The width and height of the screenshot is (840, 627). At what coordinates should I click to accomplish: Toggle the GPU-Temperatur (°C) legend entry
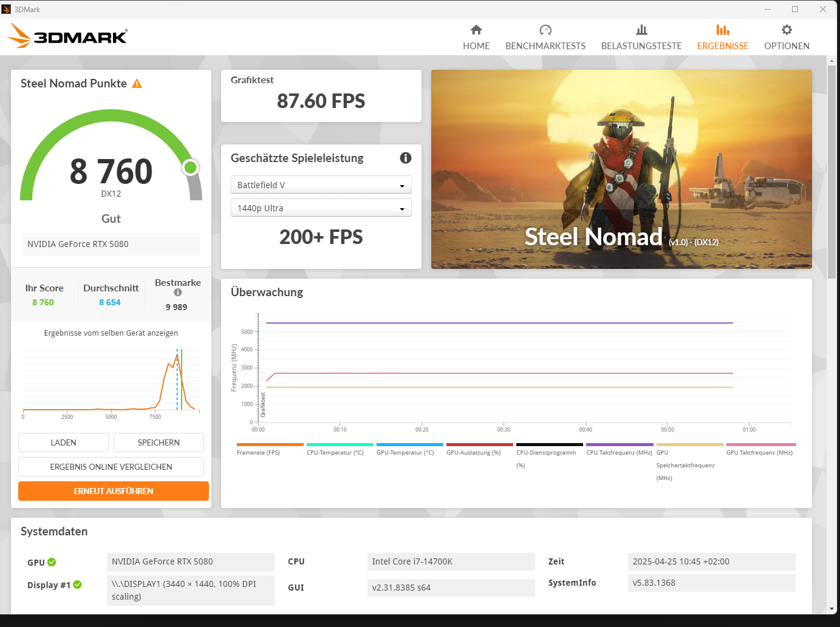tap(409, 449)
